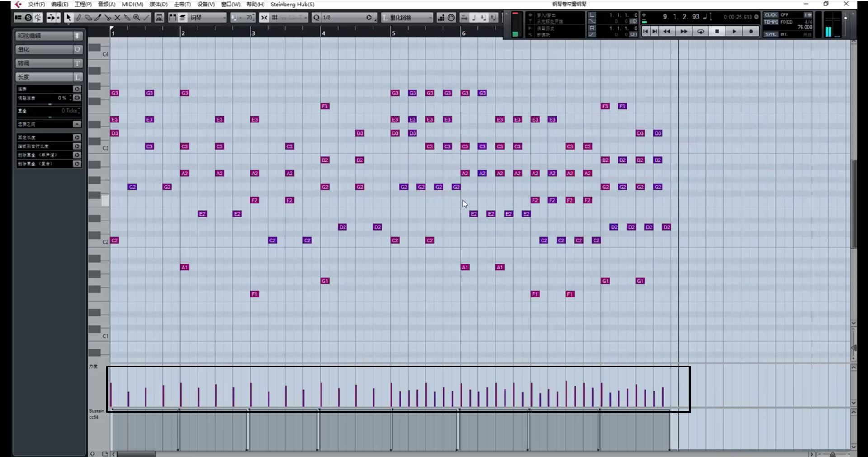
Task: Adjust the 重叠 ticks slider handle
Action: (50, 117)
